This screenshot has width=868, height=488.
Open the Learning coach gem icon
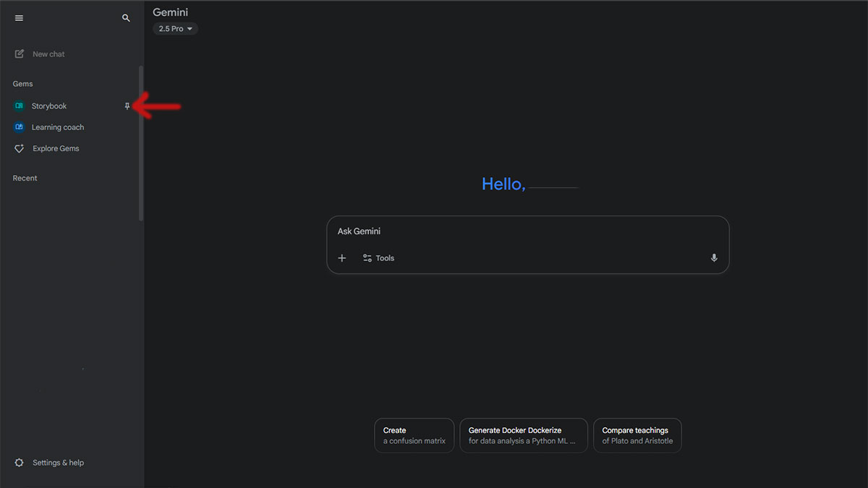tap(20, 127)
